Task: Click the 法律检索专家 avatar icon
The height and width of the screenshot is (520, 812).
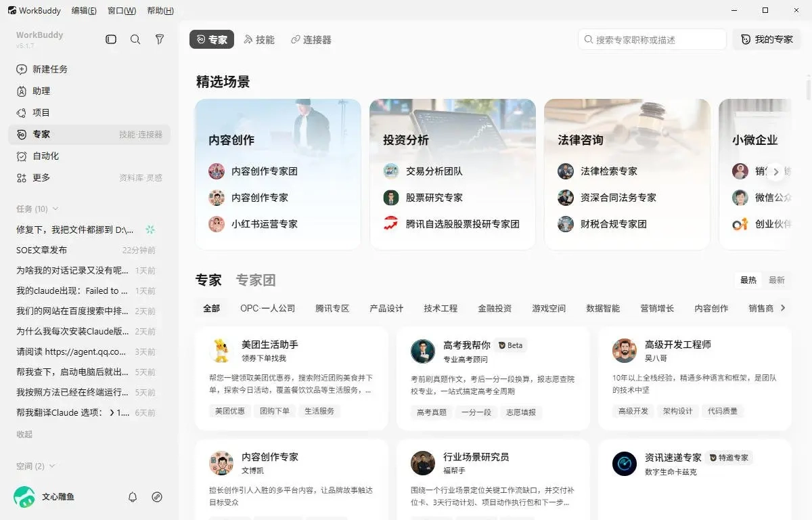Action: (x=566, y=171)
